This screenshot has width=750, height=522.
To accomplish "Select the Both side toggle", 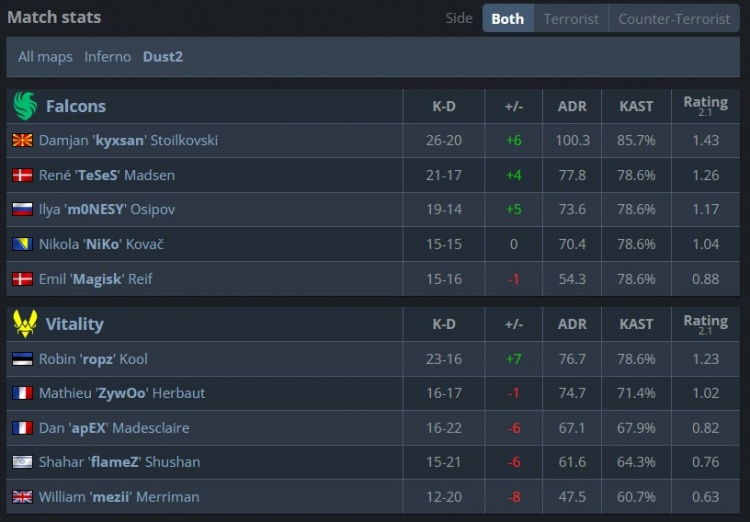I will [507, 19].
